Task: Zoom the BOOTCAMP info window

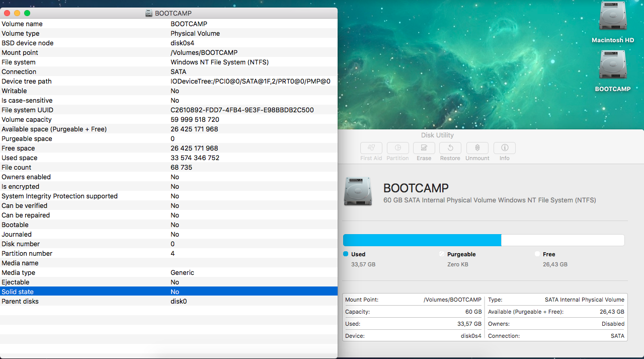Action: [x=27, y=13]
